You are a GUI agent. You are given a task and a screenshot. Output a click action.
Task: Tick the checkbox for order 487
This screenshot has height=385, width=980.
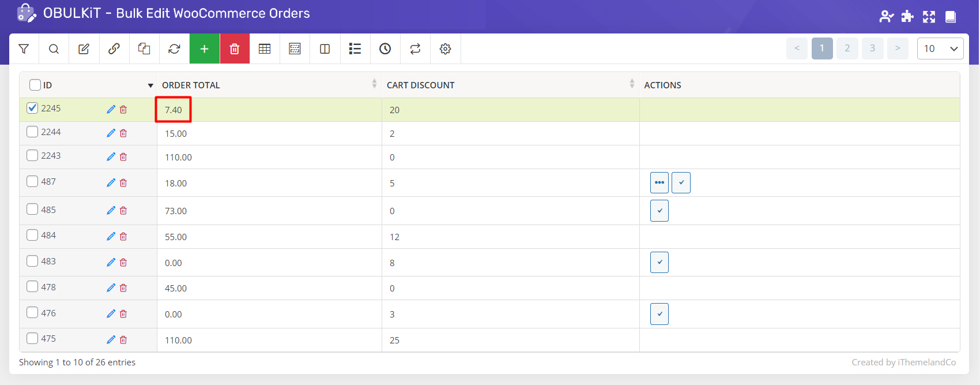tap(33, 181)
